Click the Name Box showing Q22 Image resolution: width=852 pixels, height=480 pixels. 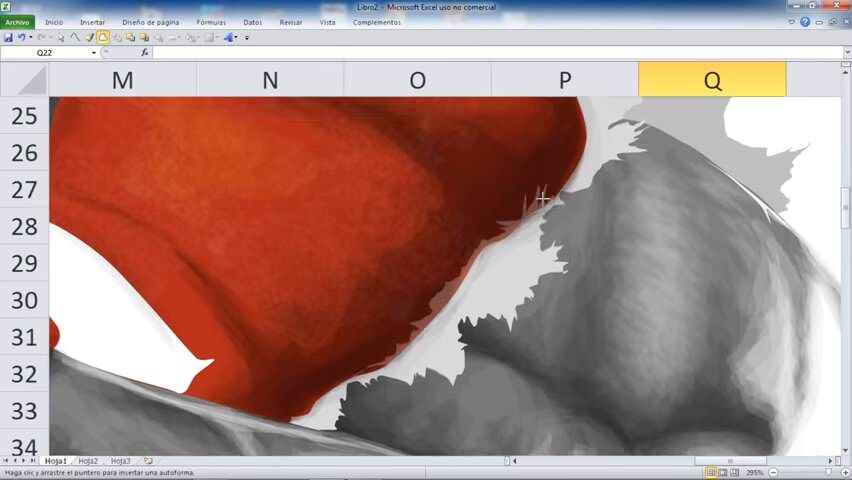(45, 53)
